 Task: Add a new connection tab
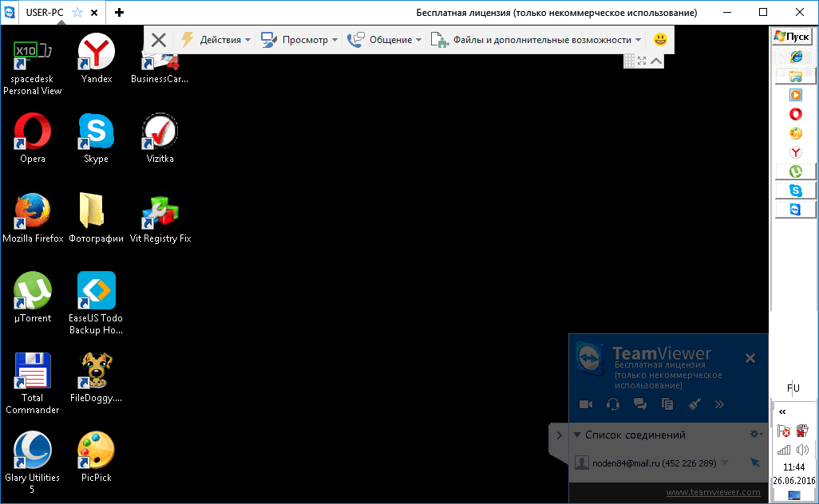click(119, 13)
